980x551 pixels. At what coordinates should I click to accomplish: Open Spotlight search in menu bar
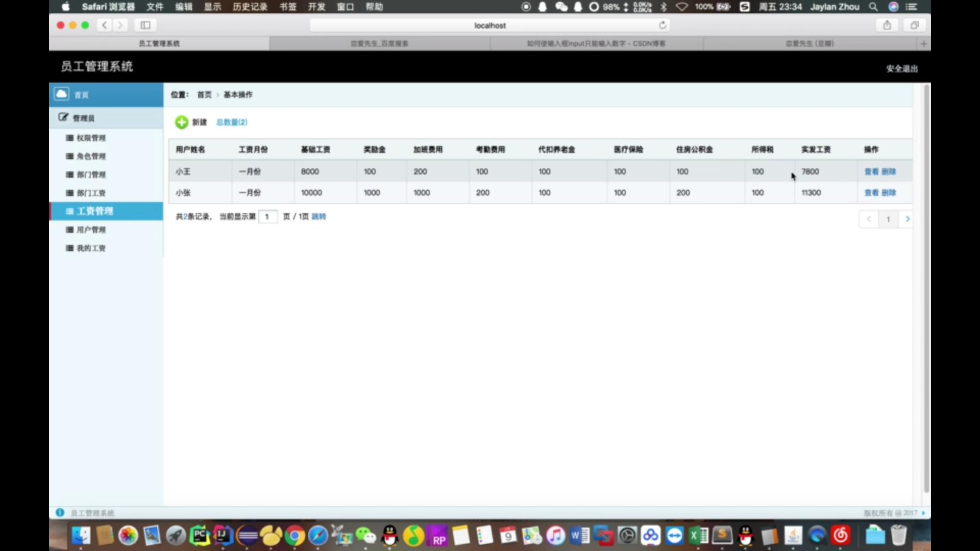(x=873, y=7)
